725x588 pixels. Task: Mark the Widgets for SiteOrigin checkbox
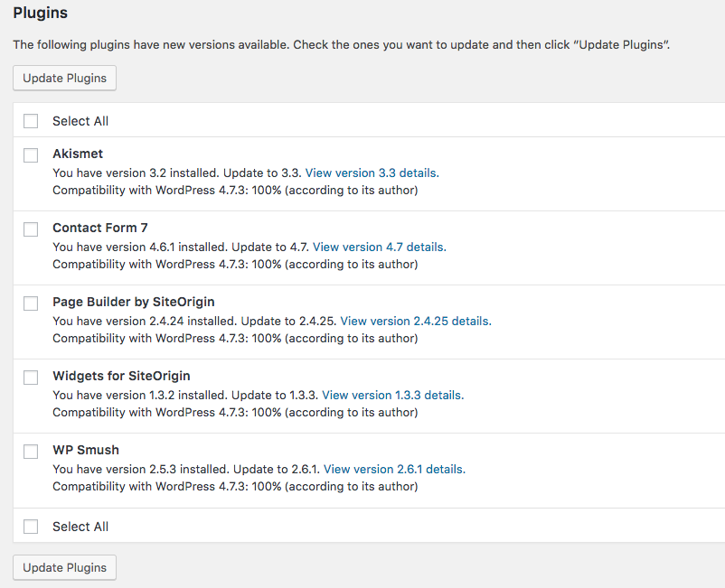31,377
